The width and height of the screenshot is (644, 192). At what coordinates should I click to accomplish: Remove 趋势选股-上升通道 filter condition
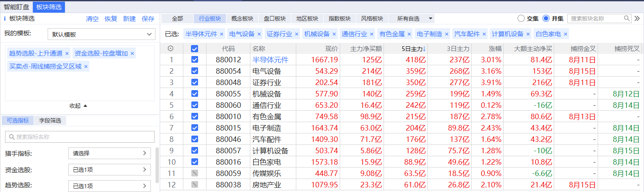(67, 53)
